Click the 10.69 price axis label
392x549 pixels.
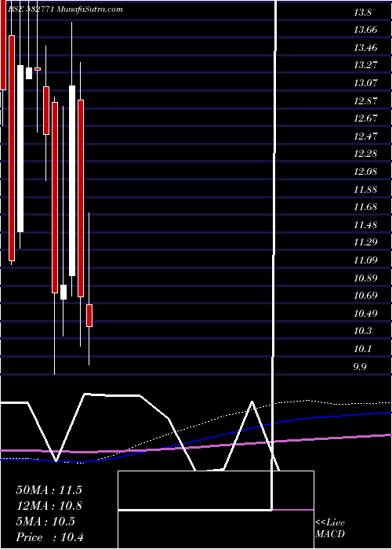click(x=365, y=296)
